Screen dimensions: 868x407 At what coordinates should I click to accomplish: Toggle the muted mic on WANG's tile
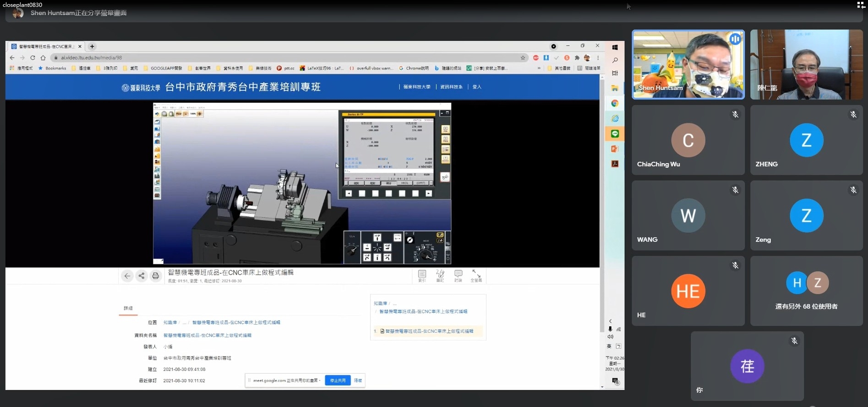(x=735, y=190)
